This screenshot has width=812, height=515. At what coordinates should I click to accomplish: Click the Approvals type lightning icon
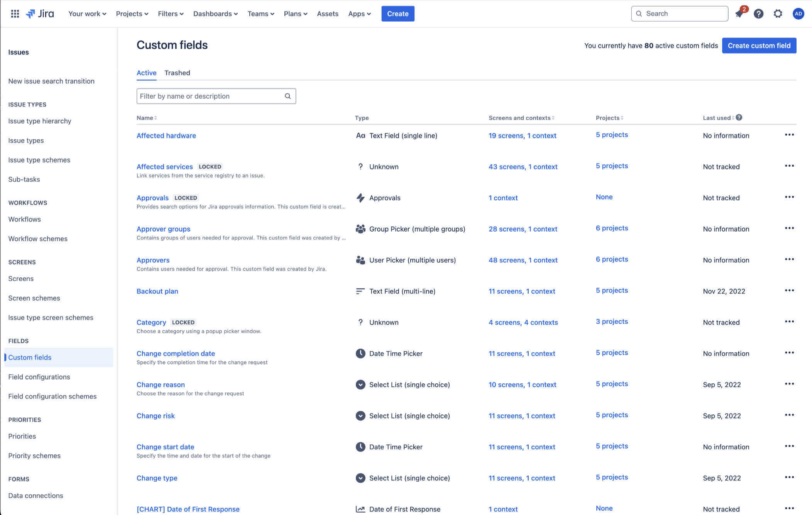pos(360,198)
